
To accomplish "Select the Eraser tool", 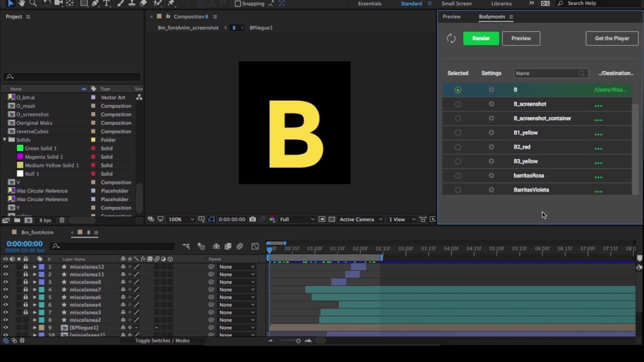I will tap(143, 3).
